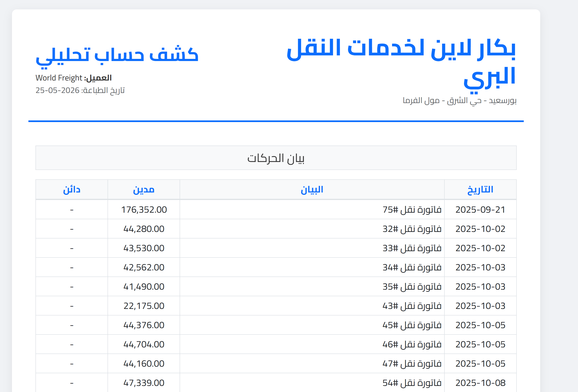Image resolution: width=578 pixels, height=392 pixels.
Task: Click the دائن column header
Action: pos(72,190)
